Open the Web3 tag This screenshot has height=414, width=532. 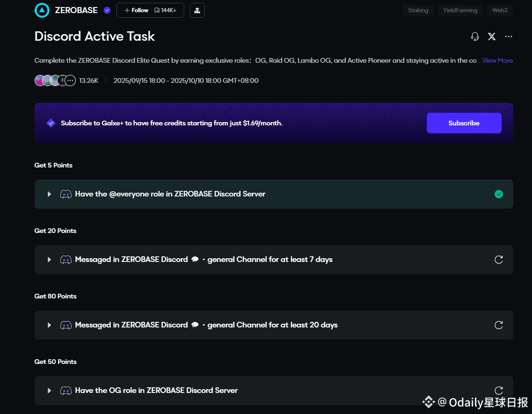(x=499, y=10)
